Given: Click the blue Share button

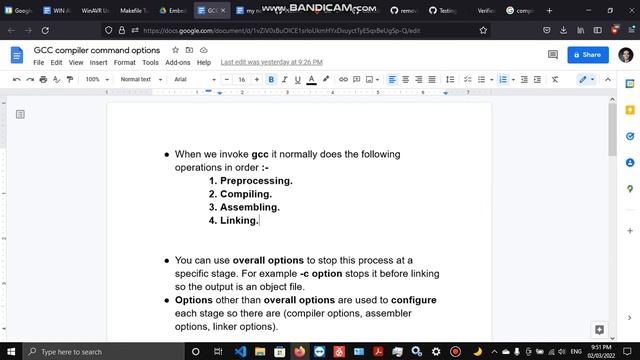Looking at the screenshot, I should tap(588, 55).
